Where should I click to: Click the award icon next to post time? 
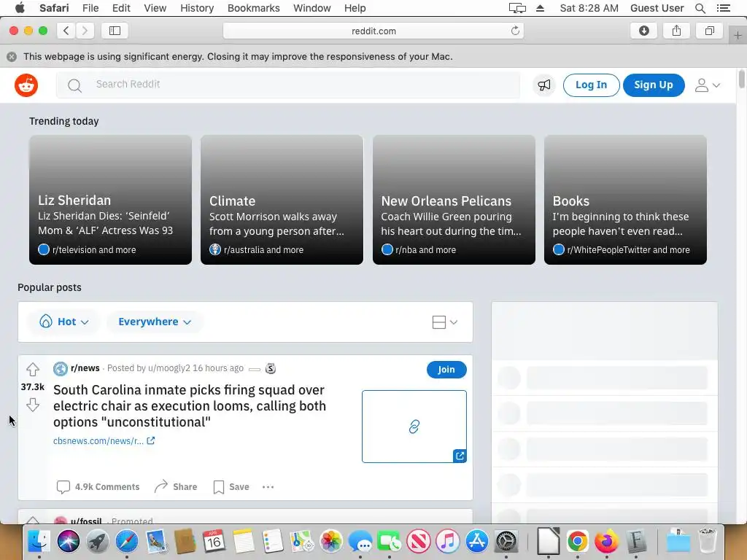271,368
